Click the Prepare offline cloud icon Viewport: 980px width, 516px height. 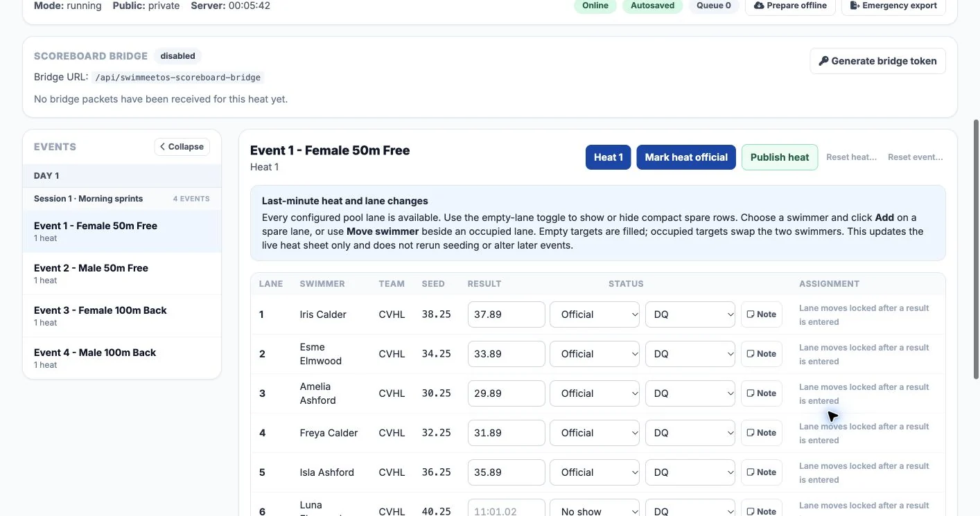pos(759,6)
